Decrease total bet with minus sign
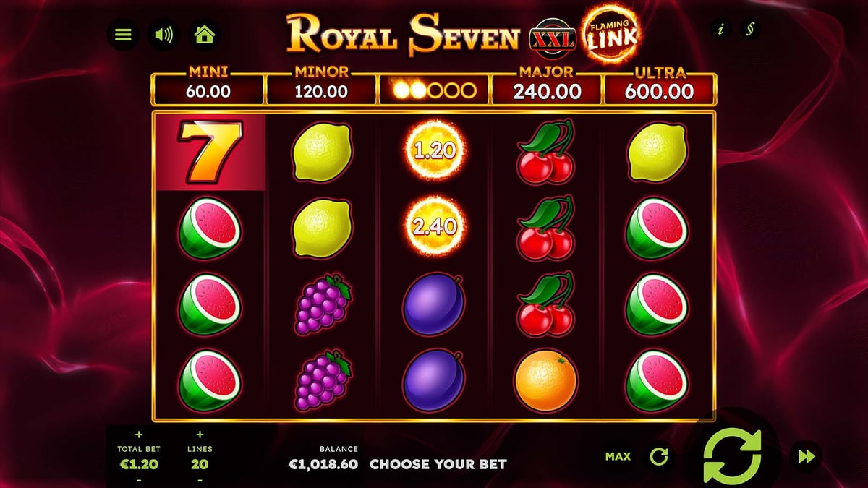Image resolution: width=868 pixels, height=488 pixels. coord(137,480)
